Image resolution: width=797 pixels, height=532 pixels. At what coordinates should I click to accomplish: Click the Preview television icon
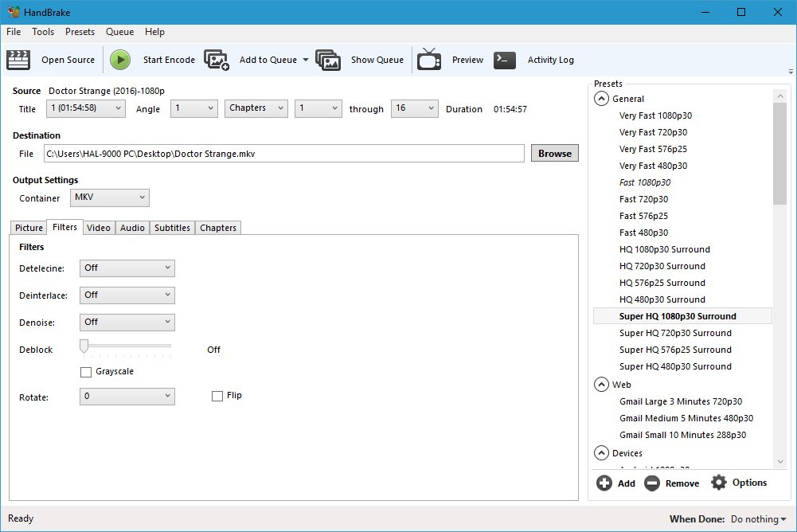429,60
